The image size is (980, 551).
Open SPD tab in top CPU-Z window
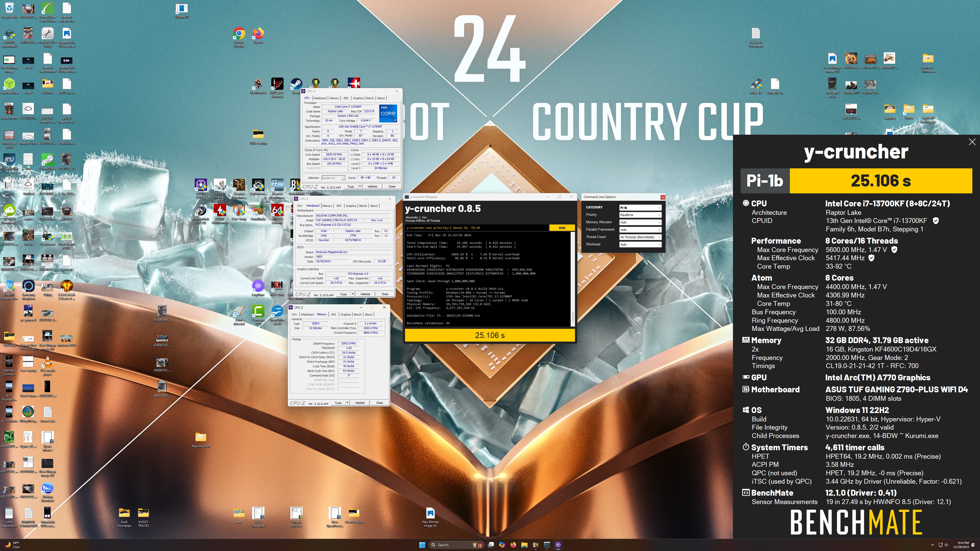pos(346,98)
